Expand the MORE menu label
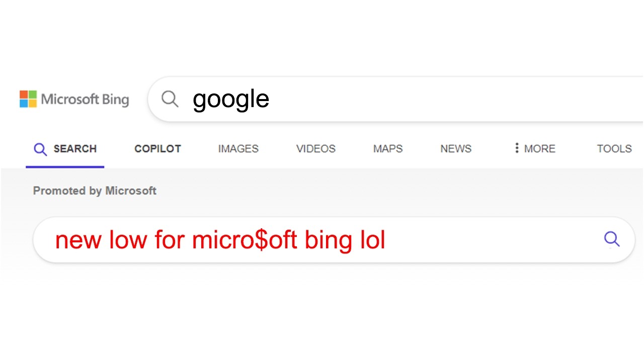Screen dimensions: 644x362 pyautogui.click(x=539, y=149)
